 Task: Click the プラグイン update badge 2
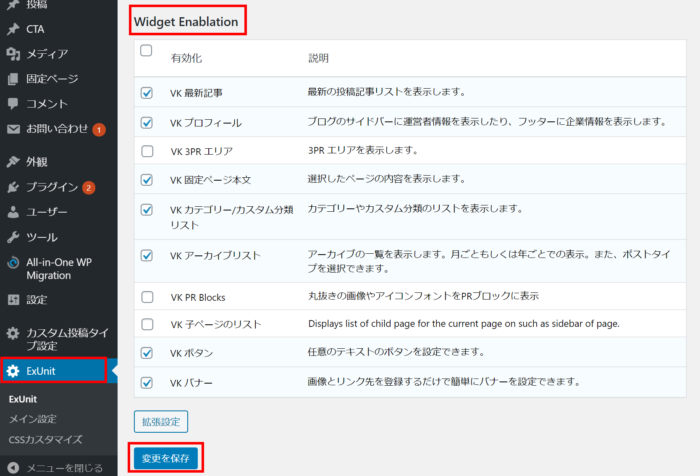point(88,188)
